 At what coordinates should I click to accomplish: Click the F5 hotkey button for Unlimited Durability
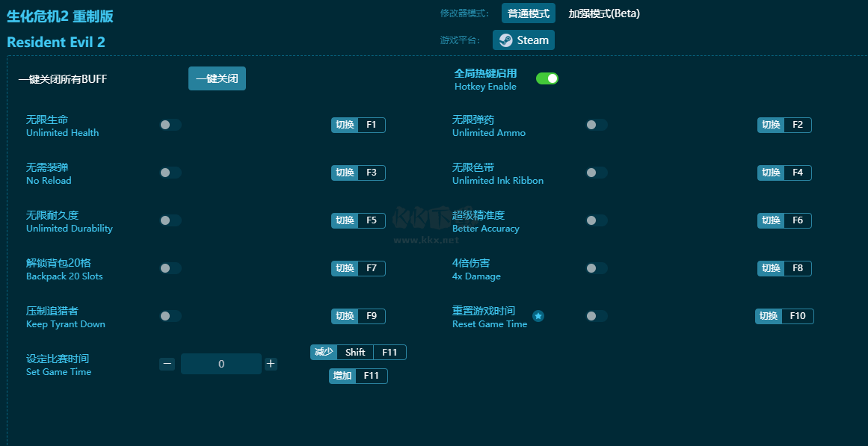[x=358, y=221]
